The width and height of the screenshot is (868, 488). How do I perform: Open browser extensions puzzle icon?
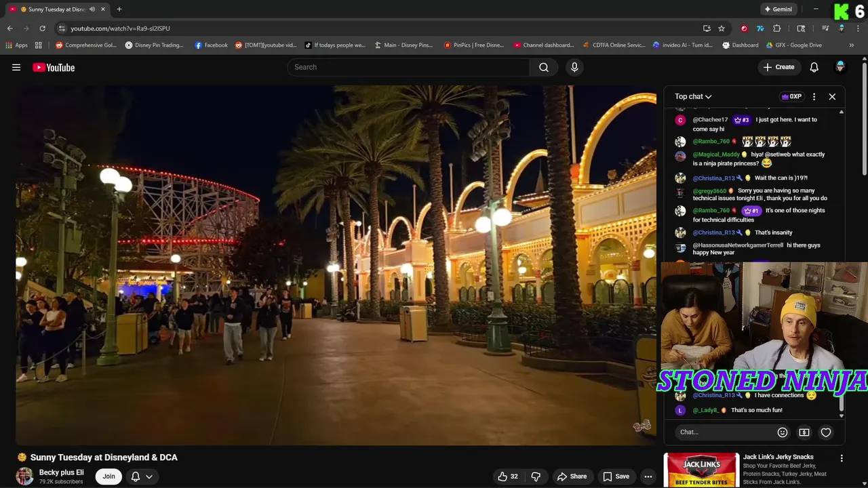tap(777, 28)
